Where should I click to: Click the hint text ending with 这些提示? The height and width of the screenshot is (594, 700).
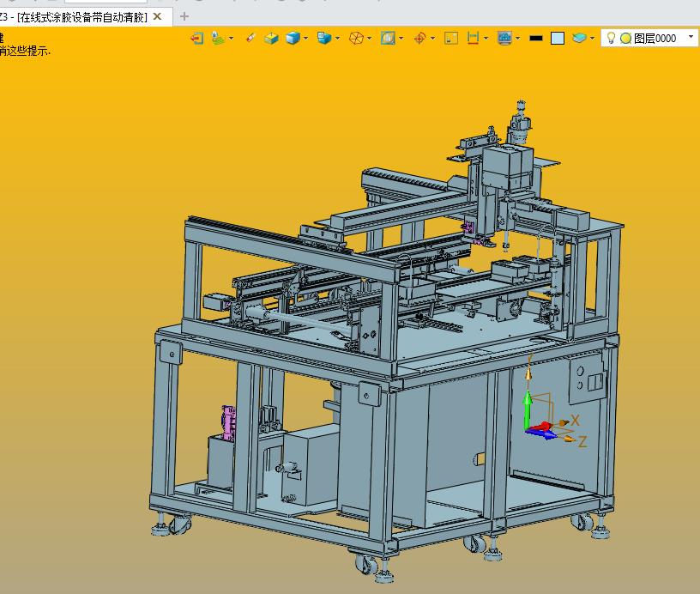[25, 51]
